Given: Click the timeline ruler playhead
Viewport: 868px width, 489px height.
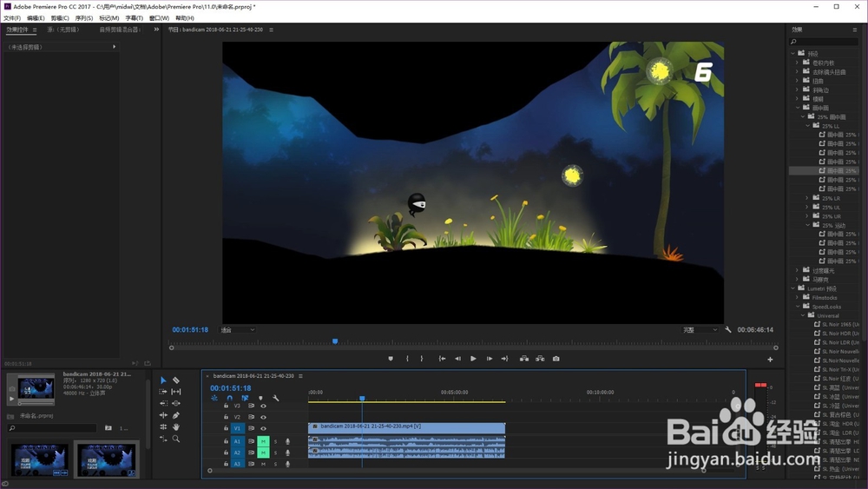Looking at the screenshot, I should 362,398.
